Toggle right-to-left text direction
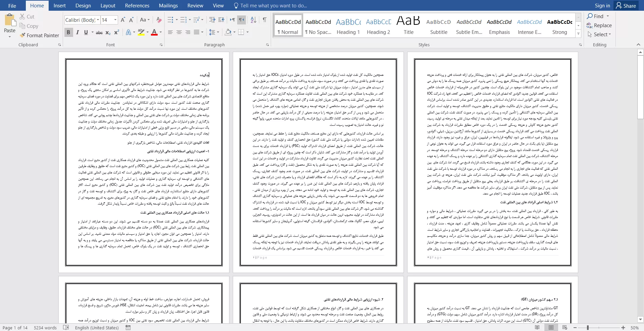This screenshot has width=644, height=331. click(241, 20)
